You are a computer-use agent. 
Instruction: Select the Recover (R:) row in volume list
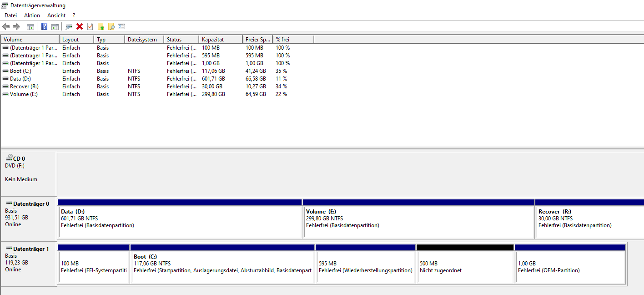[x=157, y=86]
